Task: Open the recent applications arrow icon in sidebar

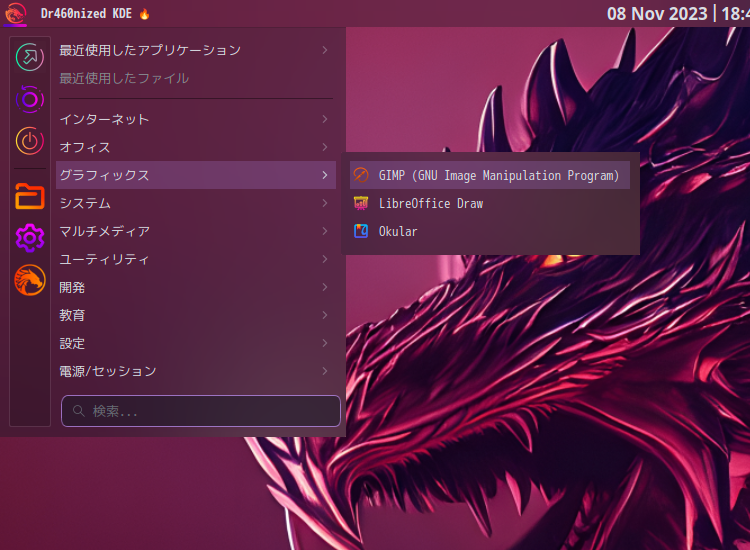Action: point(30,57)
